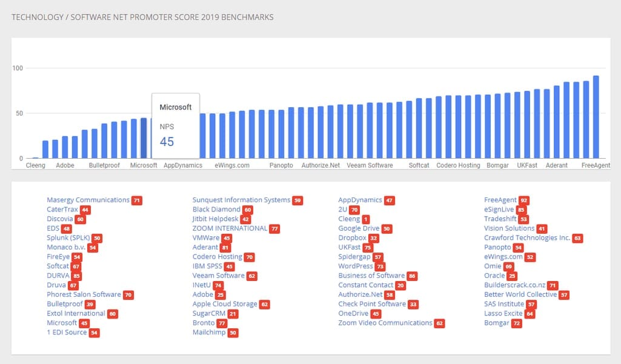Image resolution: width=621 pixels, height=364 pixels.
Task: Open Phorest Salon Software link
Action: pos(84,295)
